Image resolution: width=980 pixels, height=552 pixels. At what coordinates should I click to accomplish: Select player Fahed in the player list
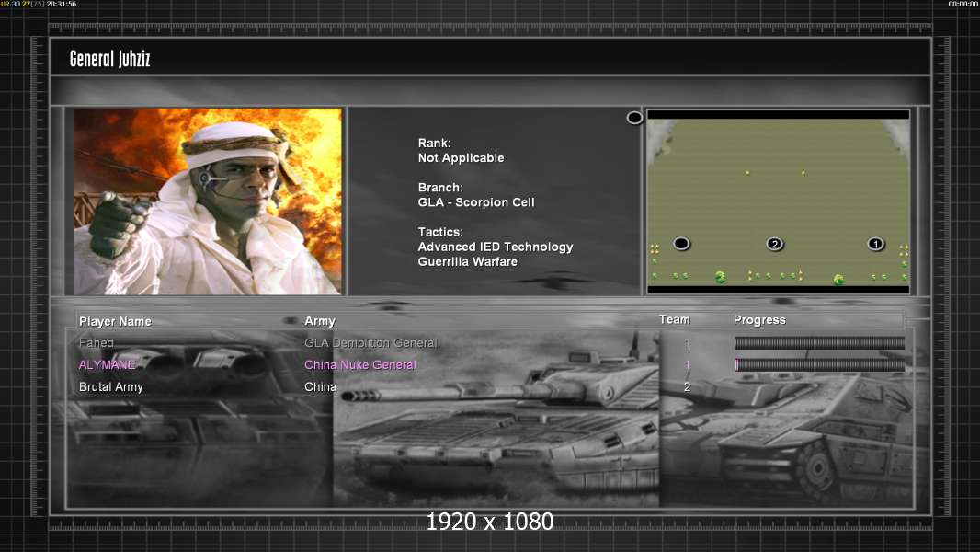97,343
